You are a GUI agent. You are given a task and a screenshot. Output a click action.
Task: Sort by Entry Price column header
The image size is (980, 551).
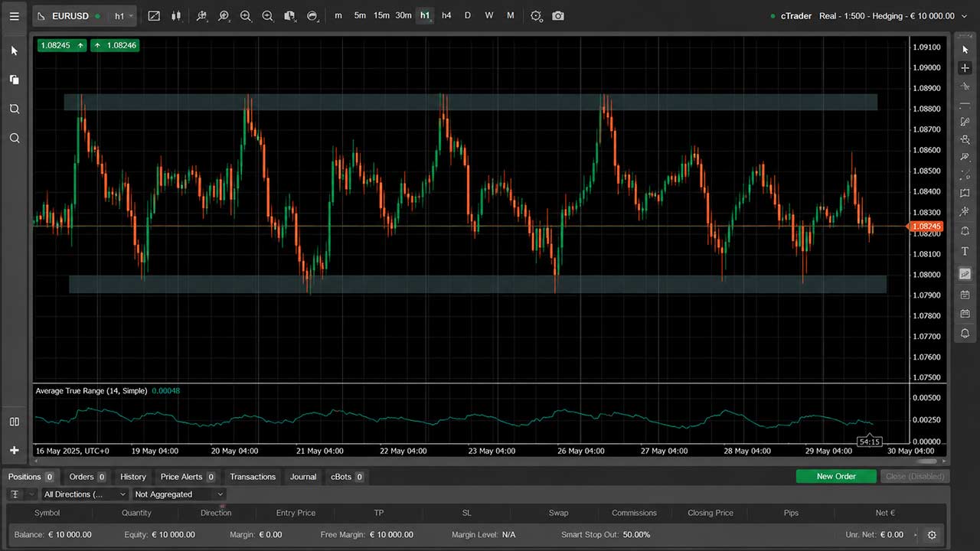click(x=296, y=513)
